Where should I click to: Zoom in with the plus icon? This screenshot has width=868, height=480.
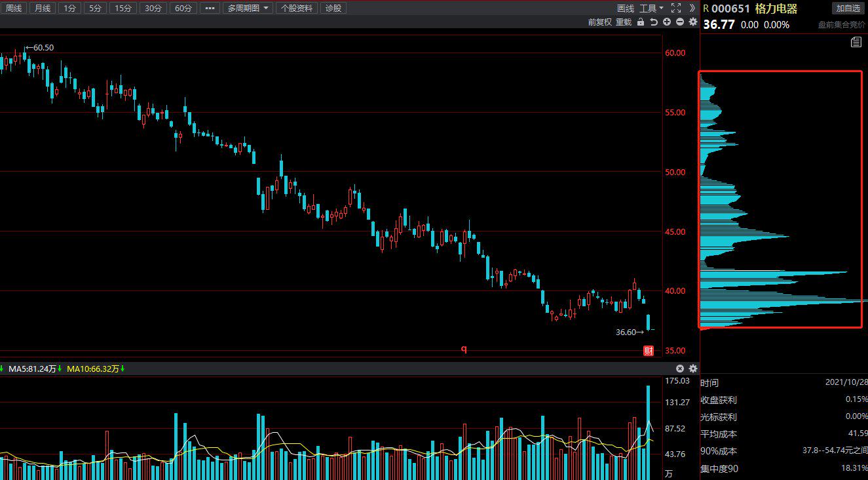click(x=667, y=22)
